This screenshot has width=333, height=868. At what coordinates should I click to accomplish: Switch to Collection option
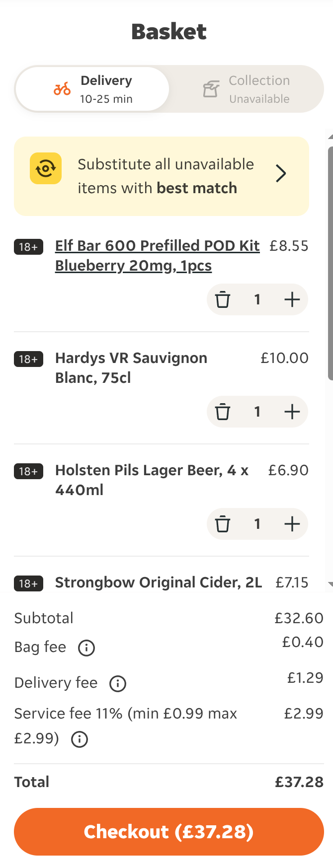click(x=247, y=89)
